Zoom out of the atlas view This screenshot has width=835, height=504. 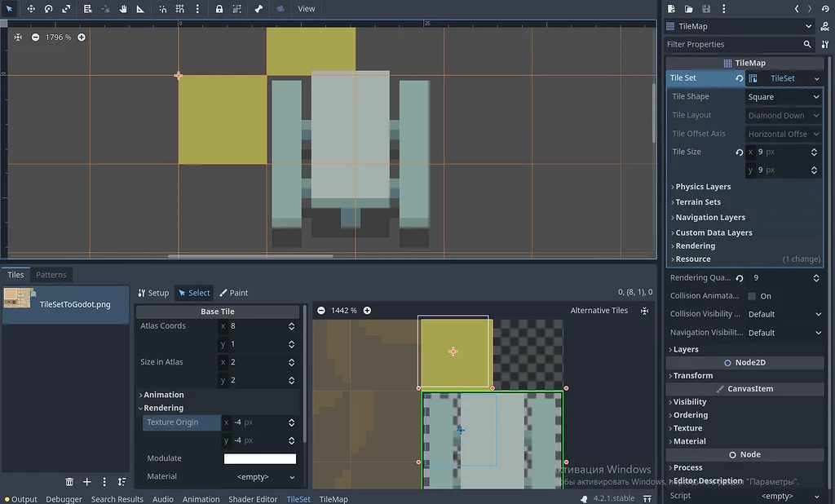coord(321,311)
